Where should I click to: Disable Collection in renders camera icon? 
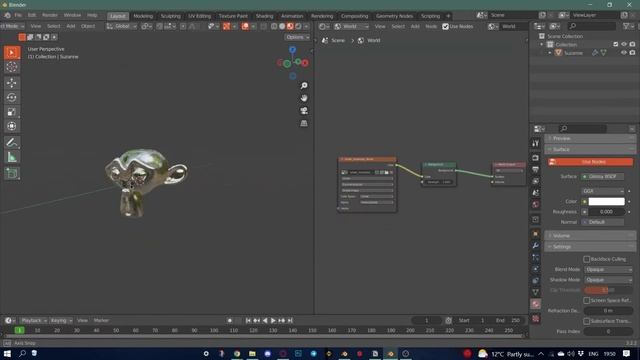click(632, 44)
